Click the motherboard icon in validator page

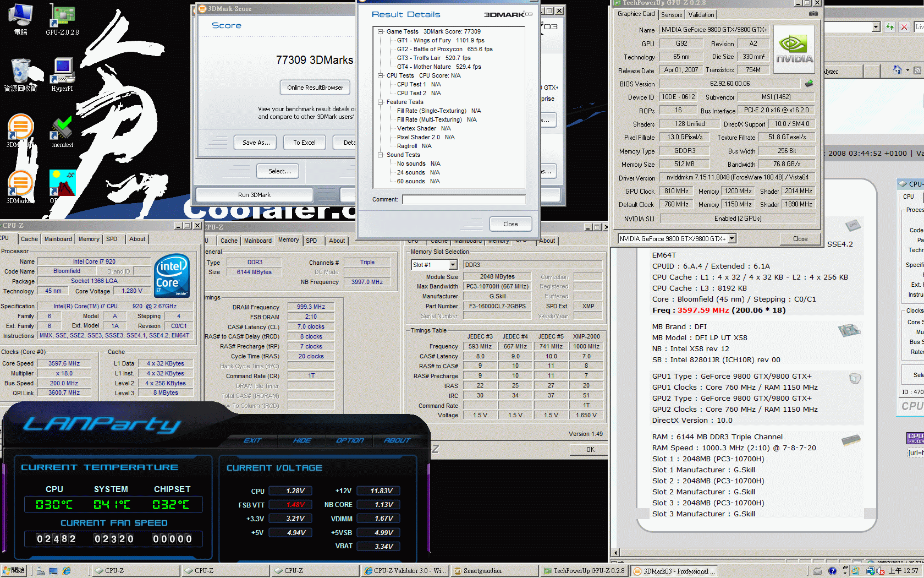click(x=849, y=330)
